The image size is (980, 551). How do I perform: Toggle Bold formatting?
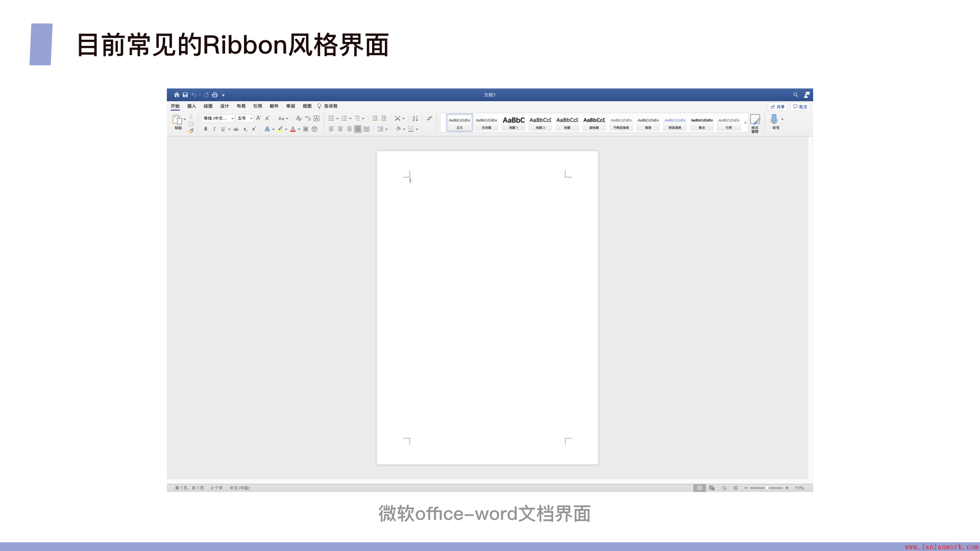[206, 129]
